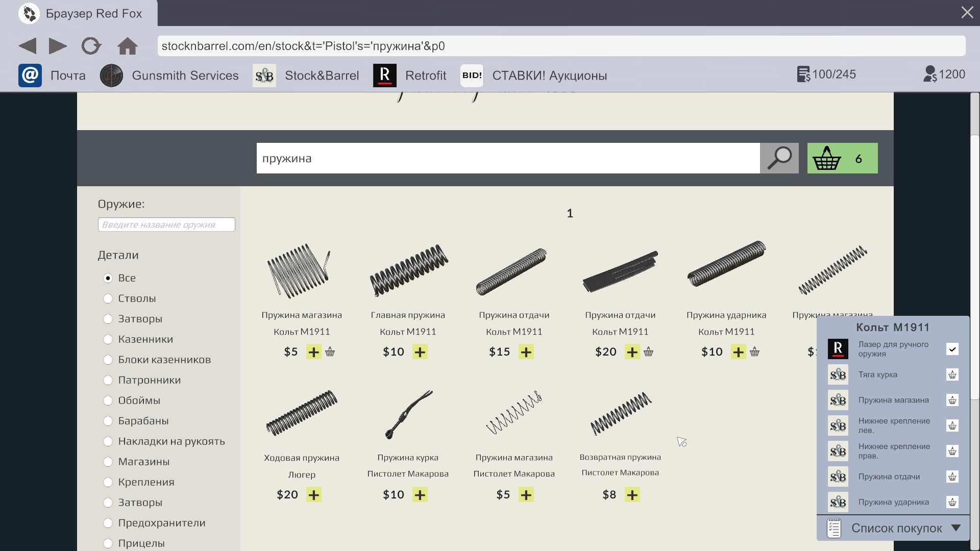
Task: Open the Главная пружина Кольт M1911 thumbnail
Action: (x=408, y=270)
